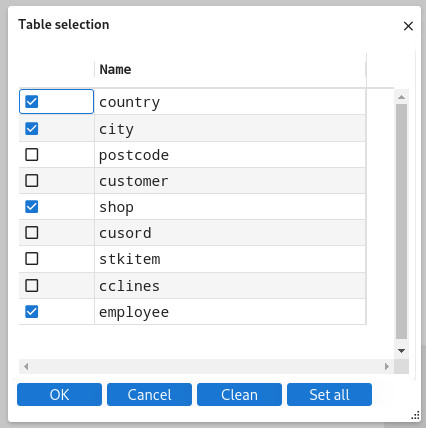Select the customer row name

pos(134,181)
